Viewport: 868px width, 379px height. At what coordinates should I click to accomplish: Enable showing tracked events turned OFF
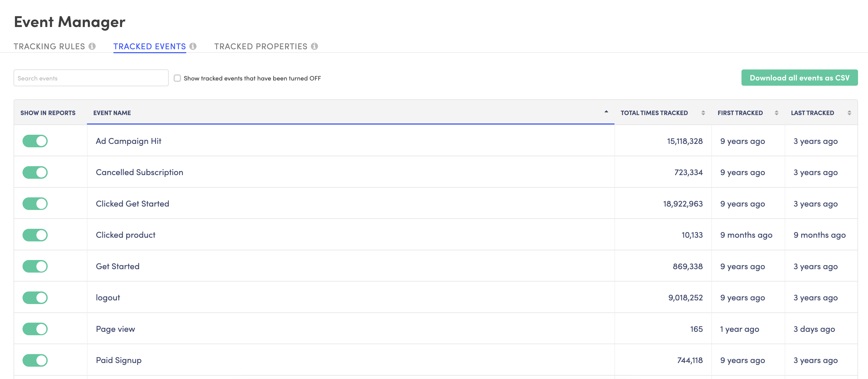tap(177, 78)
